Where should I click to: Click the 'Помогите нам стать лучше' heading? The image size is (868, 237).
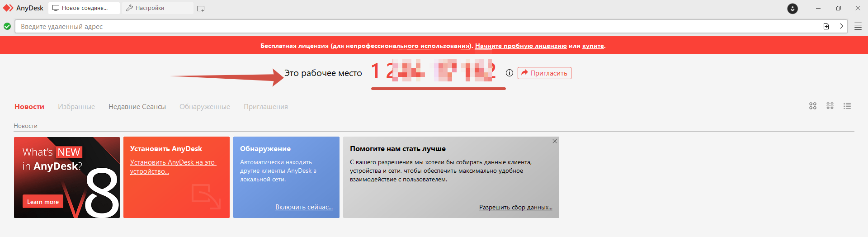coord(398,149)
